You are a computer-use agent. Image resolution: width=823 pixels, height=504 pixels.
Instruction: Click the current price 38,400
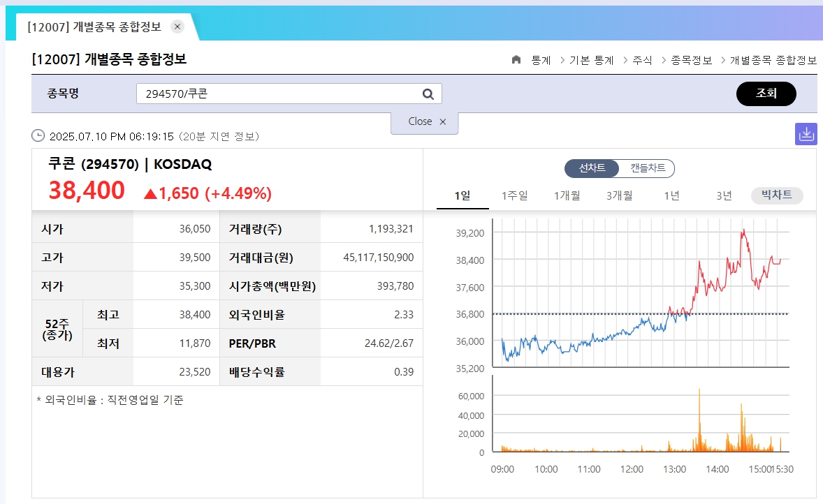coord(87,191)
